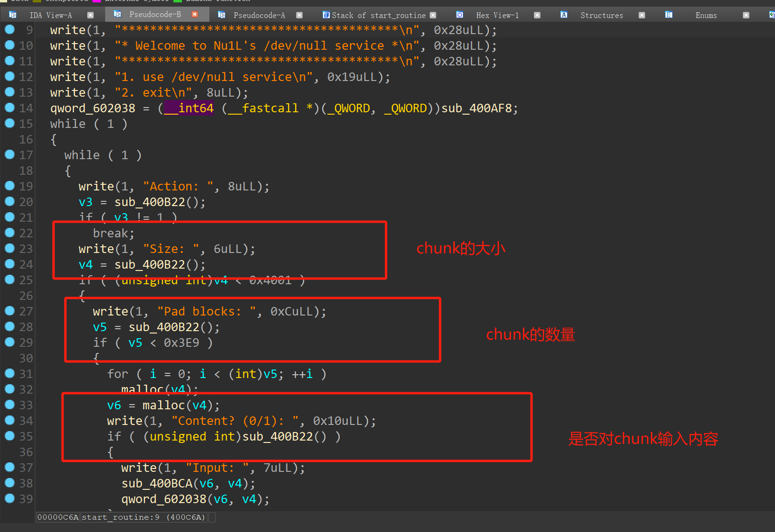The height and width of the screenshot is (532, 775).
Task: Switch to the Structures tab
Action: [x=602, y=15]
